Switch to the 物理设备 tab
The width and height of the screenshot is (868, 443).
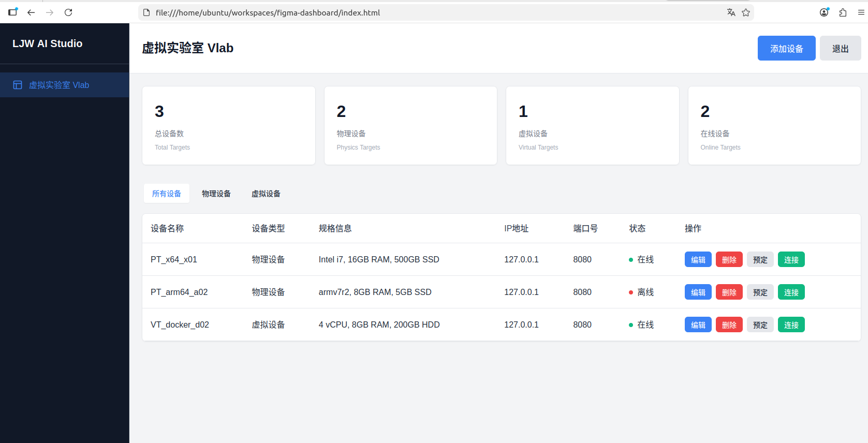[216, 194]
